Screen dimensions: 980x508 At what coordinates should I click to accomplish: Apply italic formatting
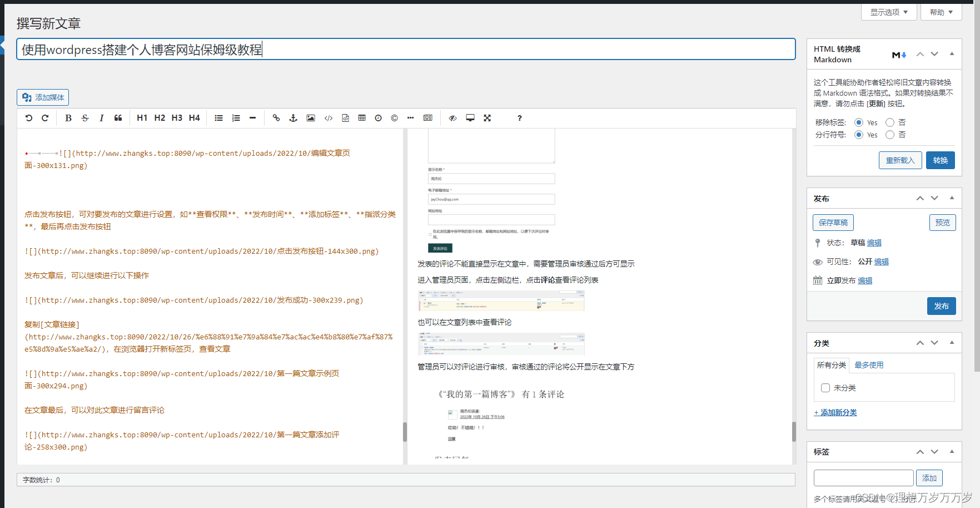(x=101, y=118)
